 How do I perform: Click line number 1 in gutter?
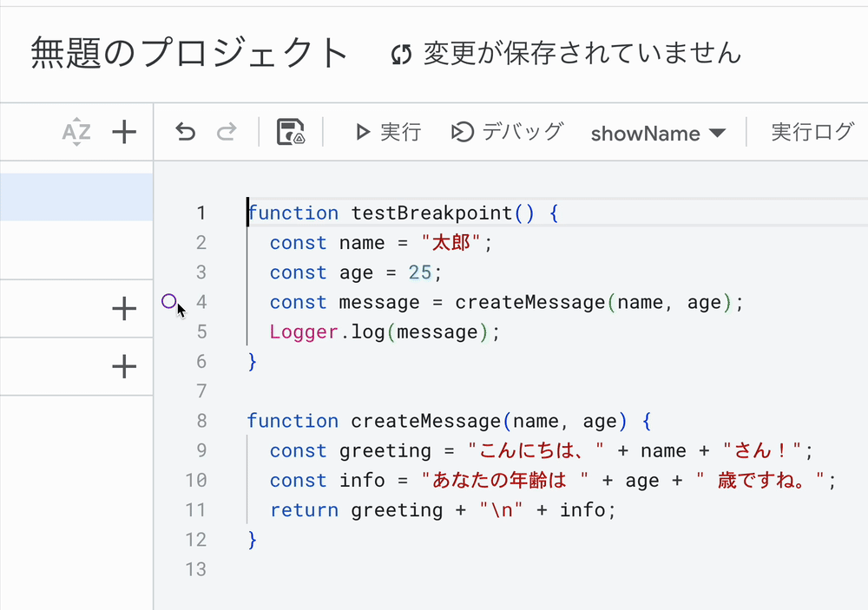click(x=201, y=213)
